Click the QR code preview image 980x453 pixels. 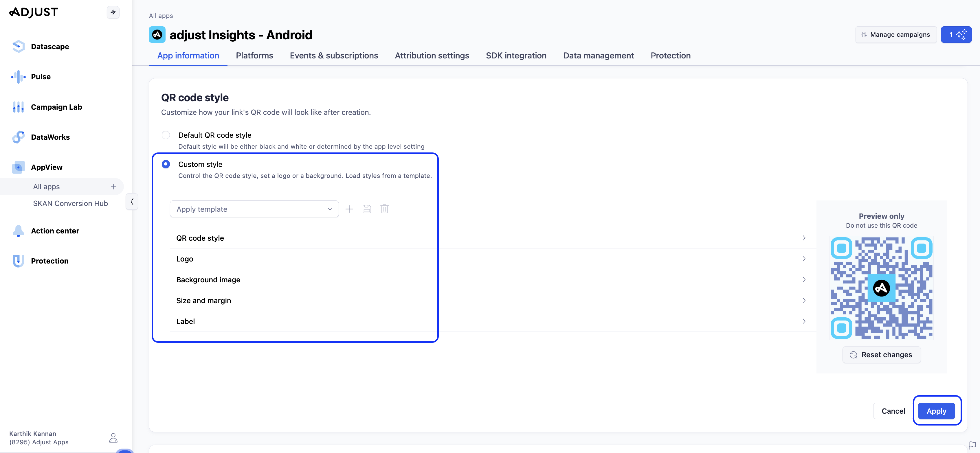(x=881, y=288)
